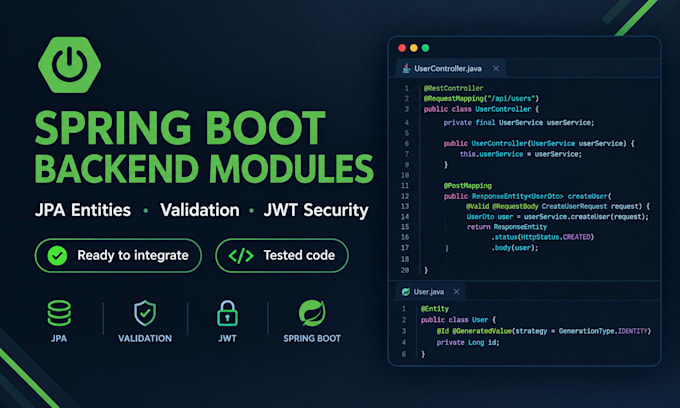
Task: Click the green checkmark circle in Ready to integrate
Action: pos(57,255)
